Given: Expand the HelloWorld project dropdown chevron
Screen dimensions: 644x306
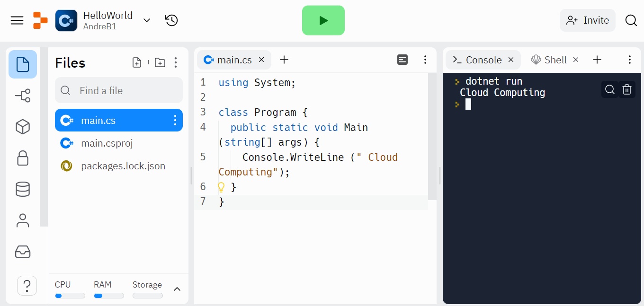Looking at the screenshot, I should click(x=147, y=20).
